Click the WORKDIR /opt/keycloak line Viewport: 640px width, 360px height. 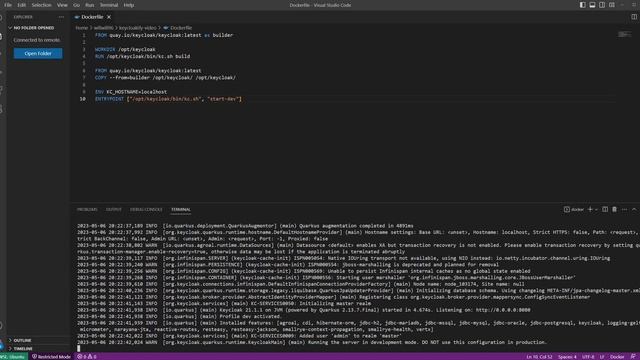pyautogui.click(x=125, y=49)
